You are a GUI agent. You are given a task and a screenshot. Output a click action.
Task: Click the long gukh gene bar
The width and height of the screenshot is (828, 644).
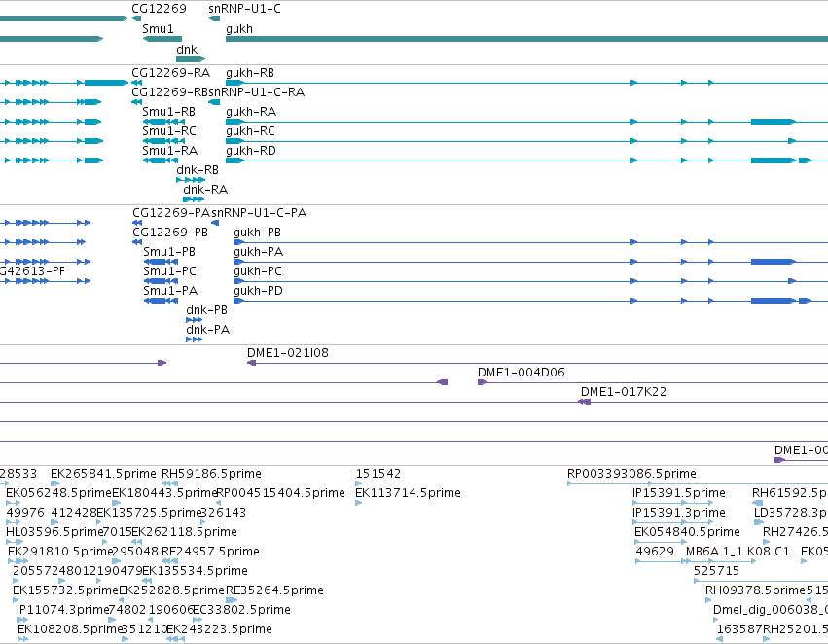tap(526, 39)
